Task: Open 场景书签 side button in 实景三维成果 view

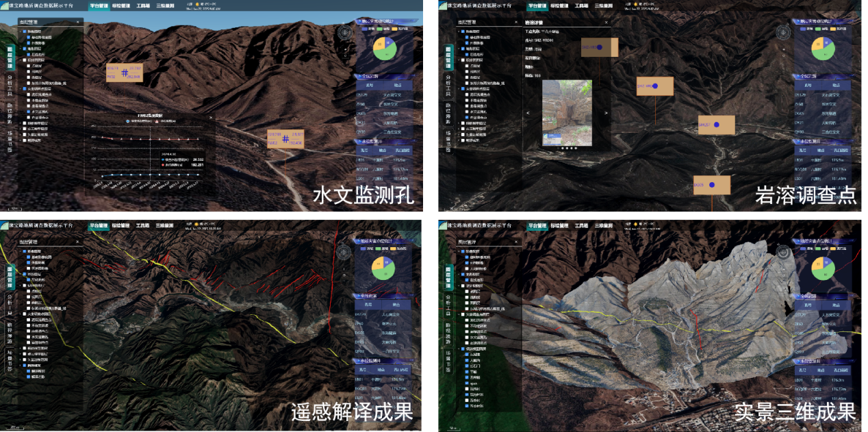Action: 449,360
